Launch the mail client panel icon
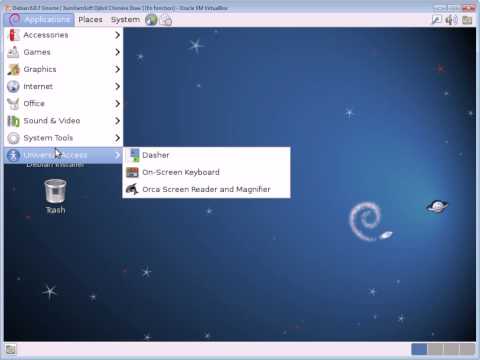The height and width of the screenshot is (360, 480). tap(166, 20)
